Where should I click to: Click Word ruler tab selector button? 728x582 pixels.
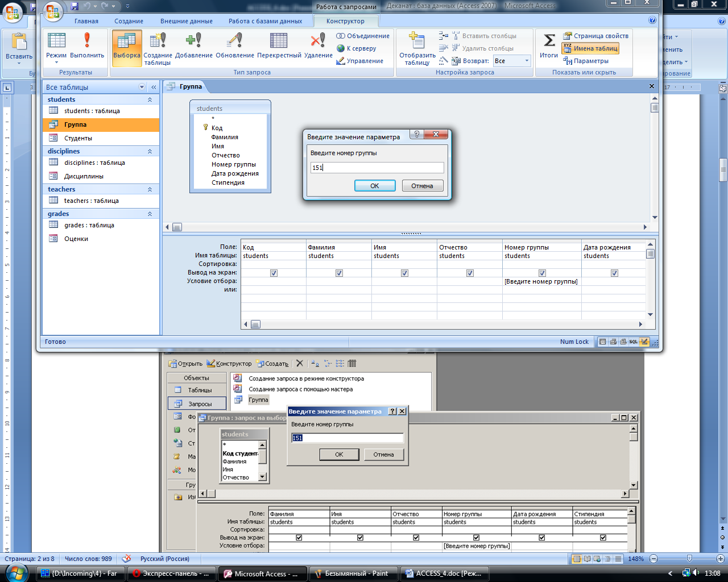[7, 88]
